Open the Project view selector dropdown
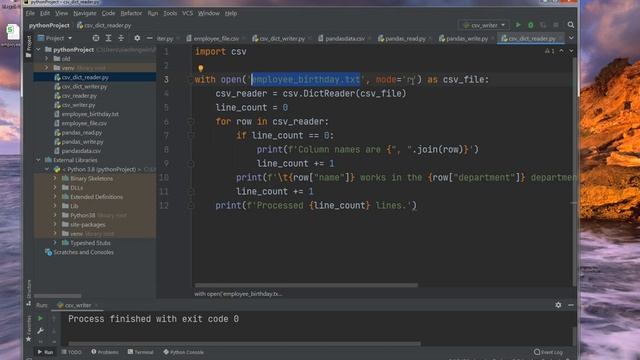 (x=55, y=38)
